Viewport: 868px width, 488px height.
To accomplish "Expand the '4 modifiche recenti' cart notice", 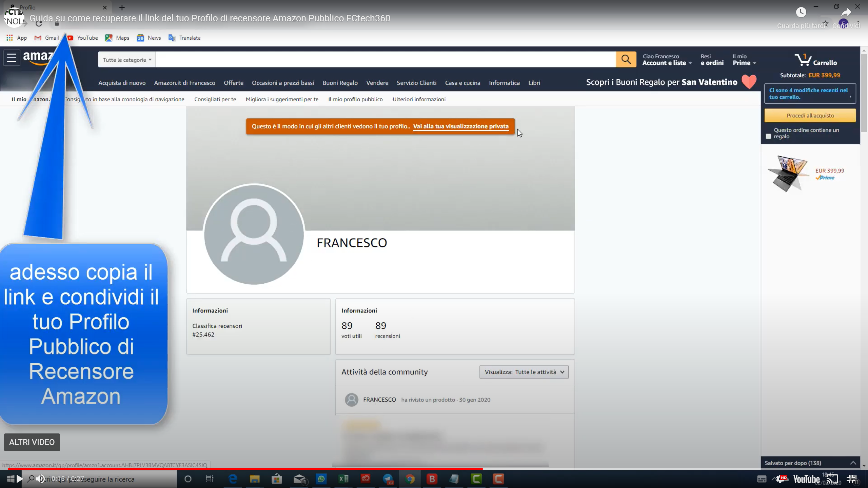I will [810, 94].
